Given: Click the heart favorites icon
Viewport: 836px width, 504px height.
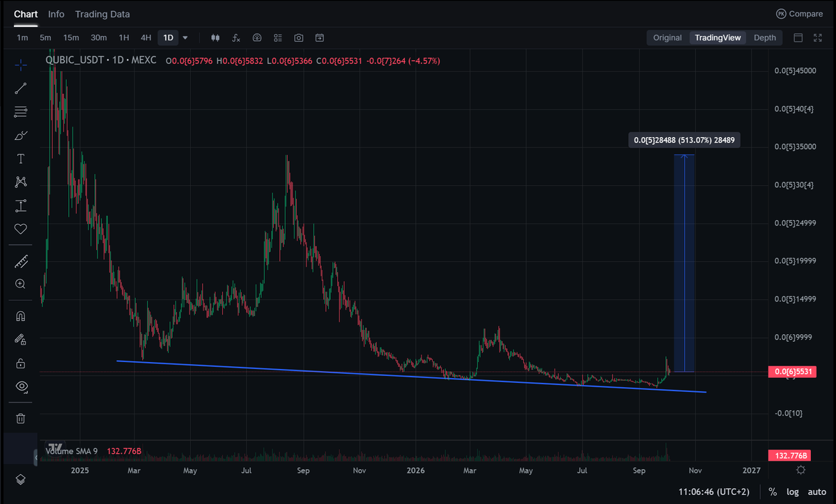Looking at the screenshot, I should 21,228.
